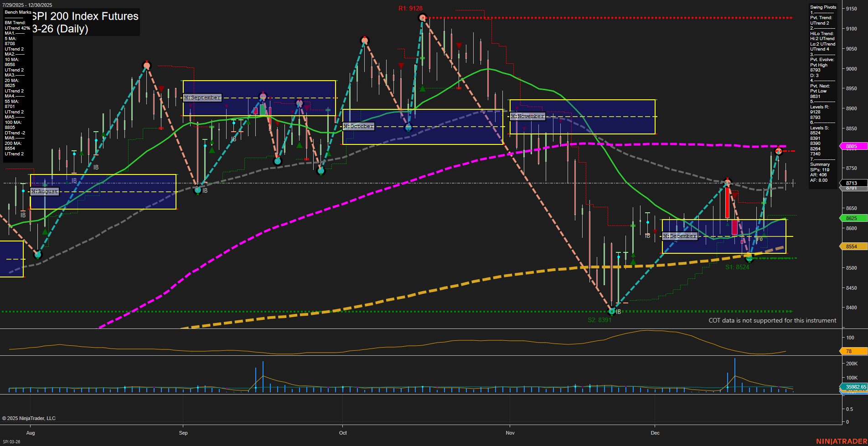Select the green 8625 price level marker
Image resolution: width=868 pixels, height=446 pixels.
pos(852,218)
